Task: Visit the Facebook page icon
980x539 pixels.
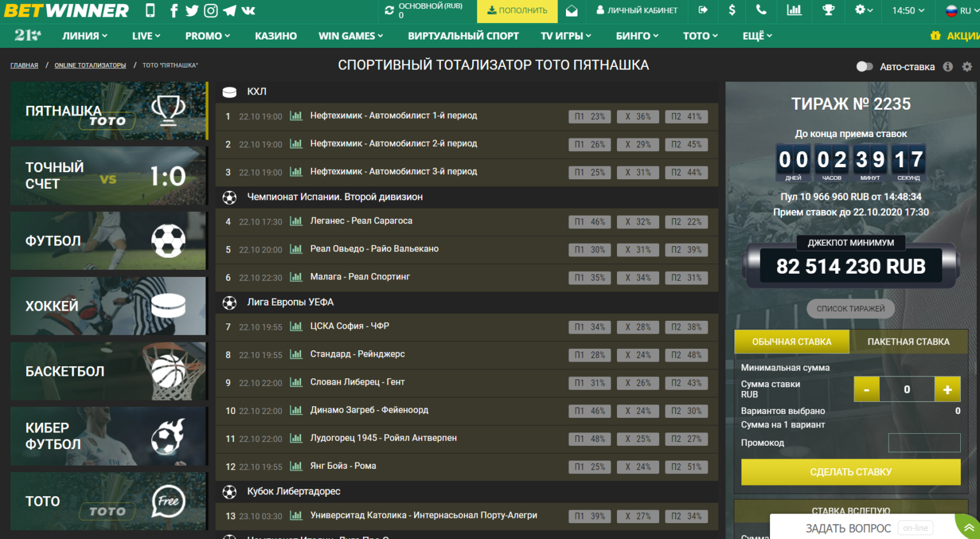Action: 174,10
